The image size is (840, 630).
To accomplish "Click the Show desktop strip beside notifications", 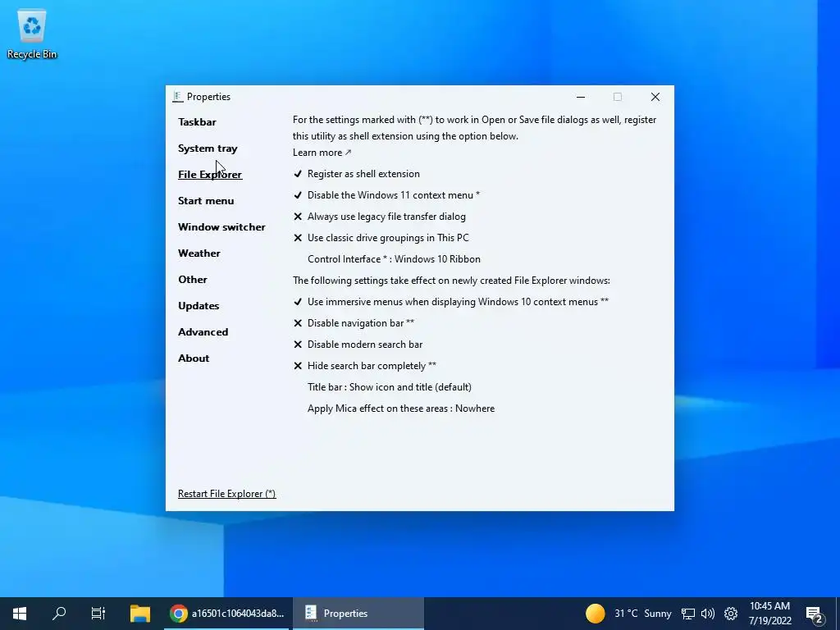I will coord(838,614).
